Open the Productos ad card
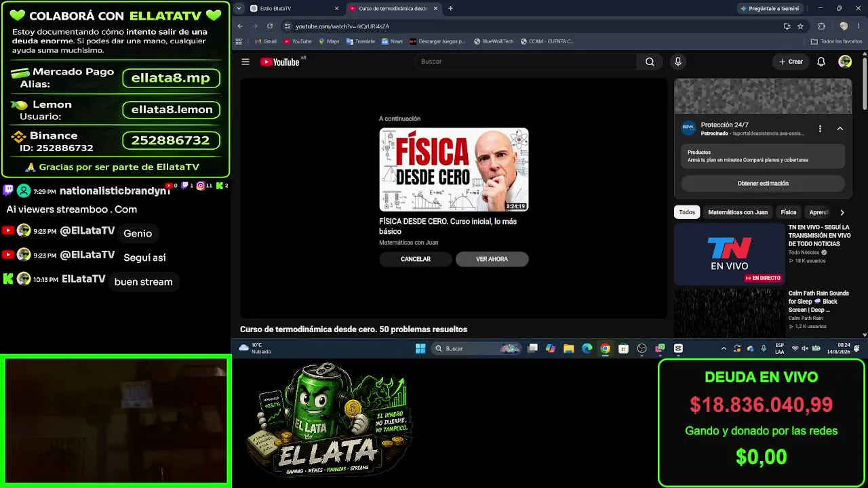Screen dimensions: 868x488 pos(763,156)
